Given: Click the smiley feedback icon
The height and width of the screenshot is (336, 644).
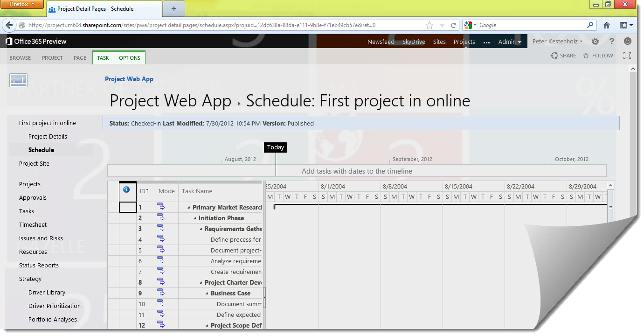Looking at the screenshot, I should click(628, 41).
